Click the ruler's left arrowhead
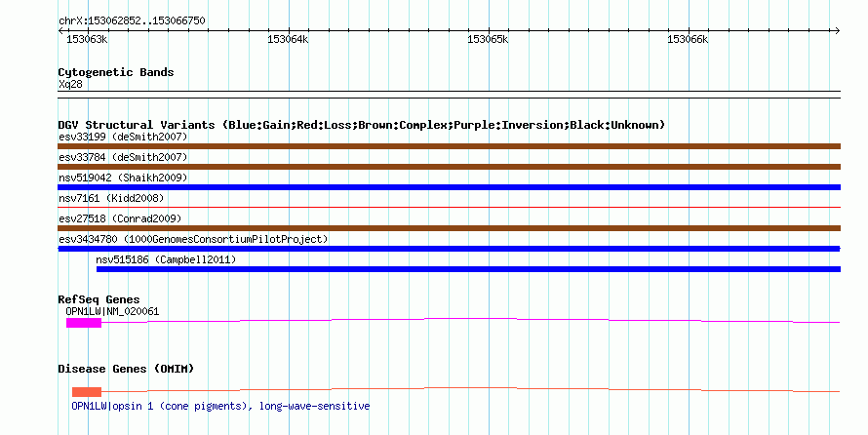Image resolution: width=868 pixels, height=435 pixels. point(60,31)
